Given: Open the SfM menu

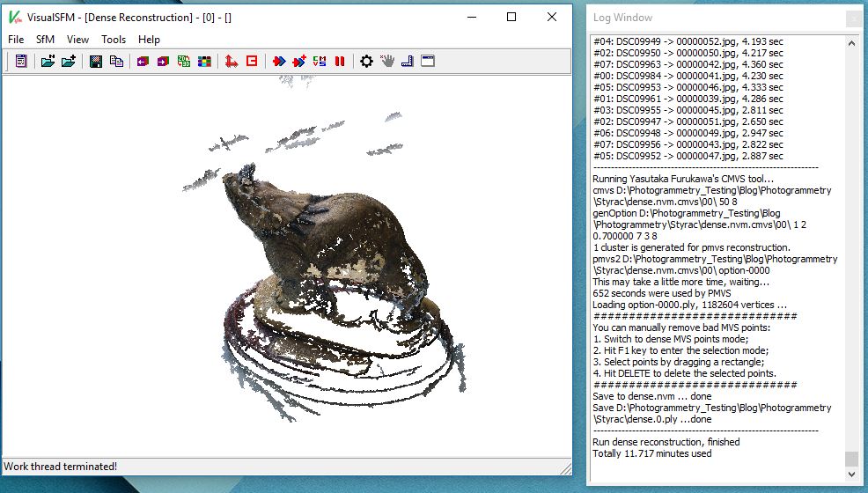Looking at the screenshot, I should [x=45, y=40].
